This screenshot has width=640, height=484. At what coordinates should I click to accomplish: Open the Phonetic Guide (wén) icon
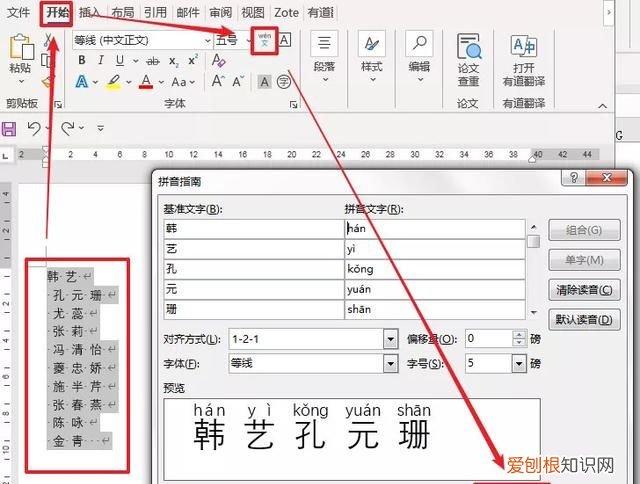click(x=264, y=40)
